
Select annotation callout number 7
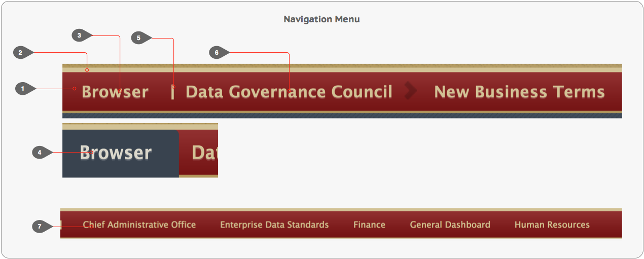coord(39,227)
